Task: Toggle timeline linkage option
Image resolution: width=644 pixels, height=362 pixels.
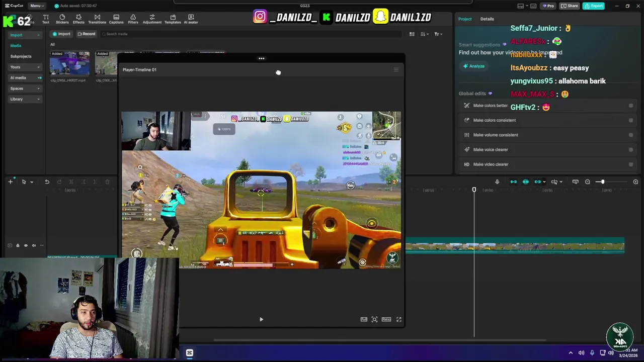Action: tap(538, 182)
